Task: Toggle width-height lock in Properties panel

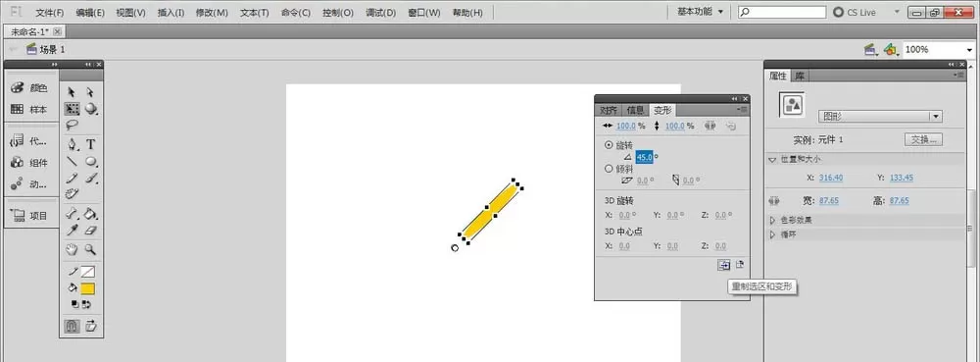Action: (774, 201)
